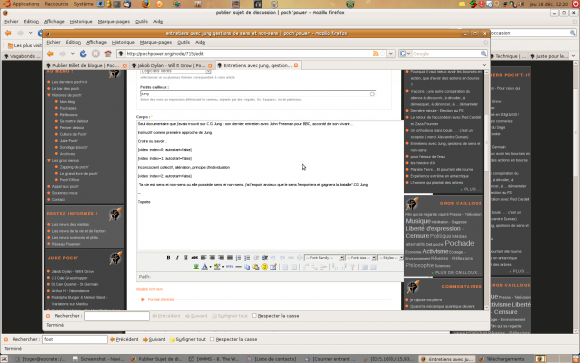Click the 'Rechercher' find field in front window

[117, 316]
